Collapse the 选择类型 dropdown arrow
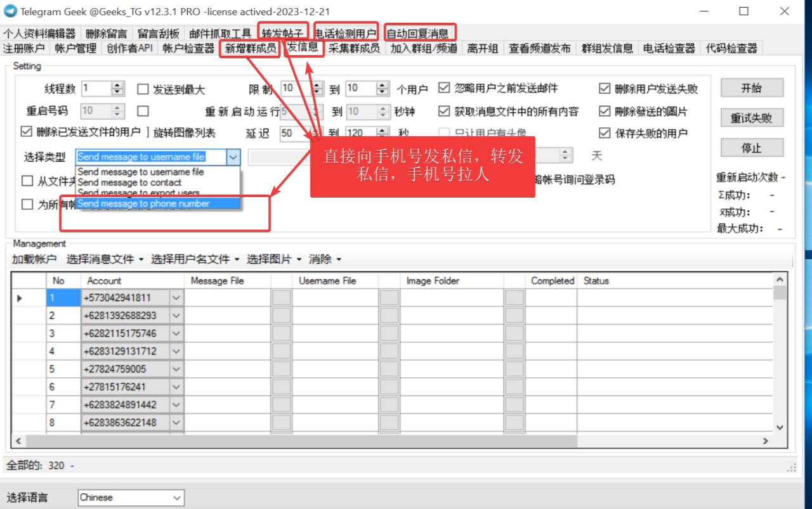Screen dimensions: 812x509 pyautogui.click(x=233, y=157)
